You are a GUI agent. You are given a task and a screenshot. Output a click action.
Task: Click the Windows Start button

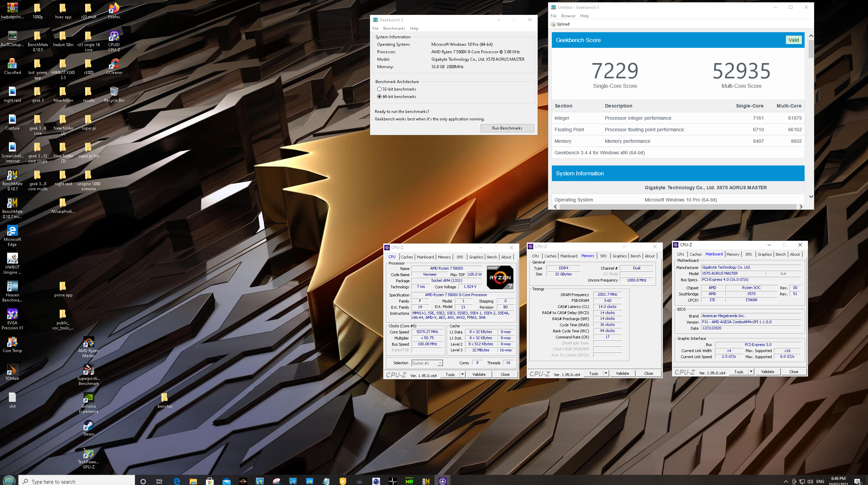click(x=9, y=481)
